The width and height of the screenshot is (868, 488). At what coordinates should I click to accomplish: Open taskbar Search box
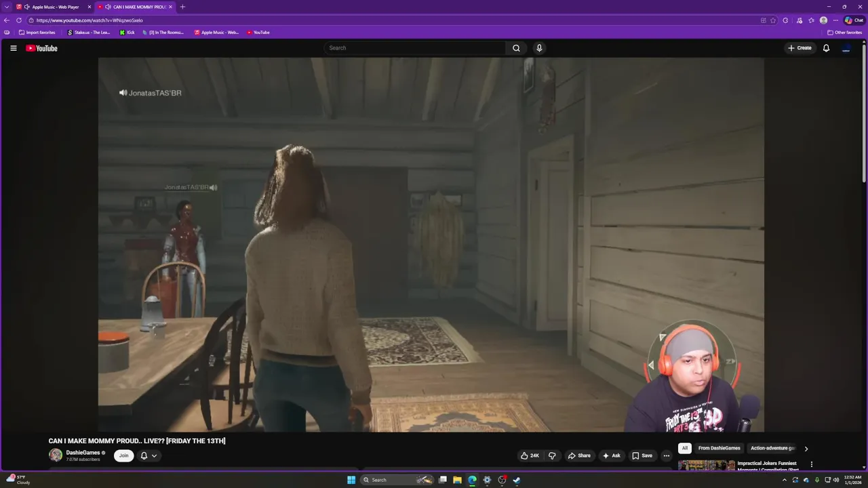click(x=396, y=480)
